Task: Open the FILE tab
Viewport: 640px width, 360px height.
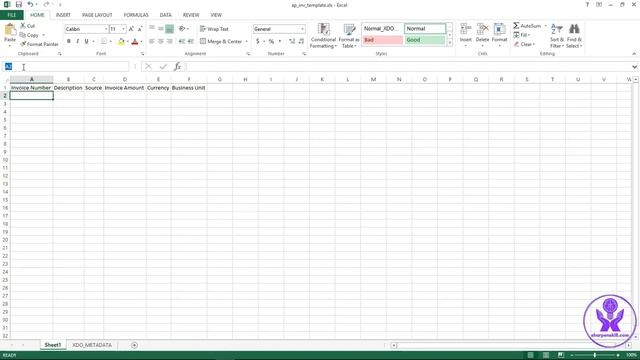Action: click(x=12, y=15)
